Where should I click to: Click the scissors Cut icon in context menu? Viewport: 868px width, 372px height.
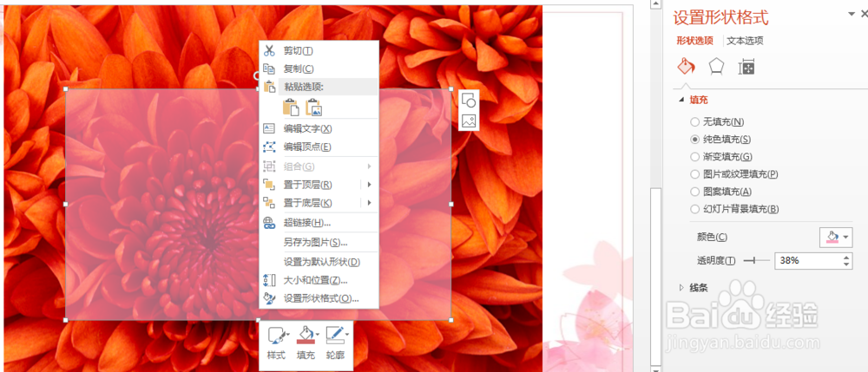(x=270, y=51)
